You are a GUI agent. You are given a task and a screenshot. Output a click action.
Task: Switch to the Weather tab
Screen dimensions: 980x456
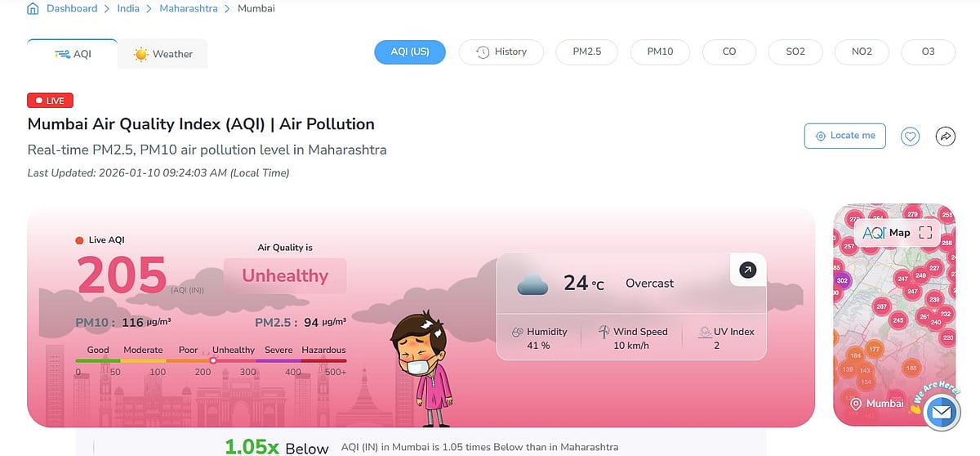(163, 55)
